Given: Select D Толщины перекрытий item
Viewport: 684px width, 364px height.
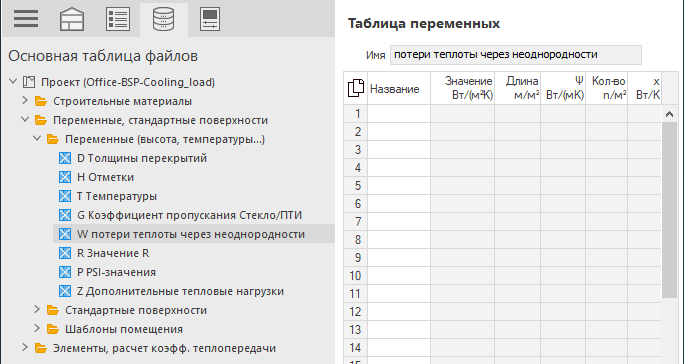Looking at the screenshot, I should (142, 158).
